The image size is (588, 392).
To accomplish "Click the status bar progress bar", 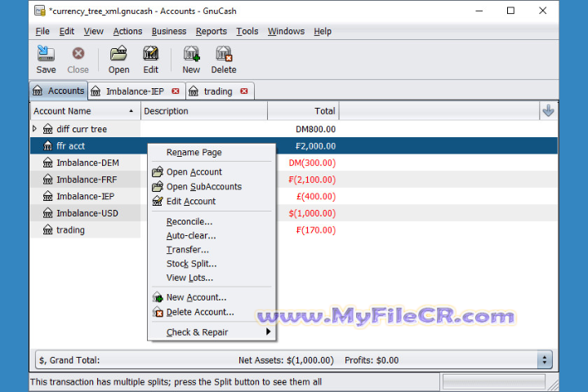I will click(x=494, y=382).
